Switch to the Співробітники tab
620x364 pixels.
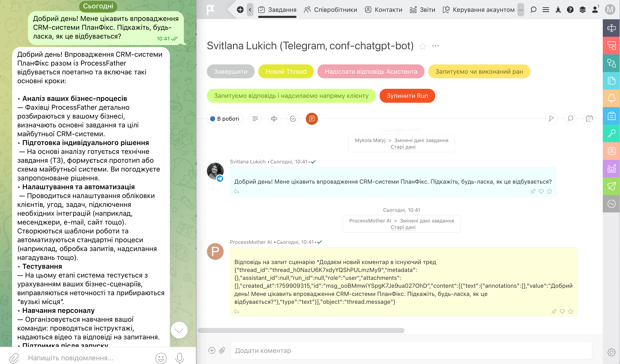pyautogui.click(x=330, y=10)
